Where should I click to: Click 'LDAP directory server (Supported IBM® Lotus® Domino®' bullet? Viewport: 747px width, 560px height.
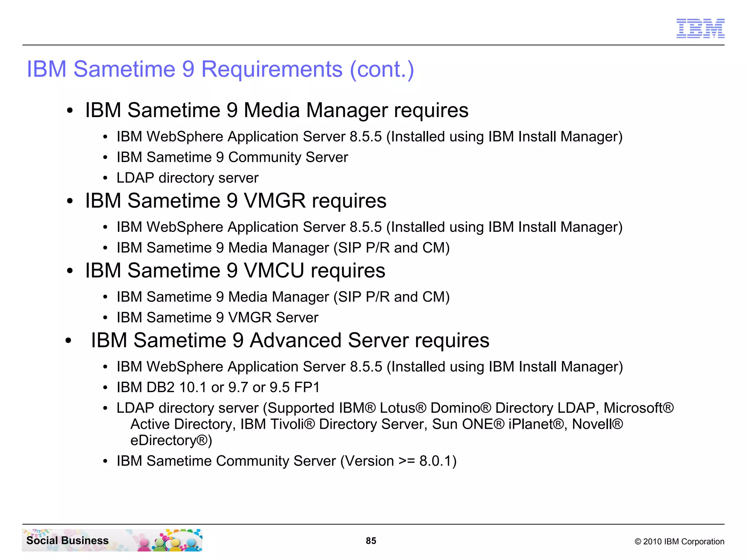pos(395,424)
